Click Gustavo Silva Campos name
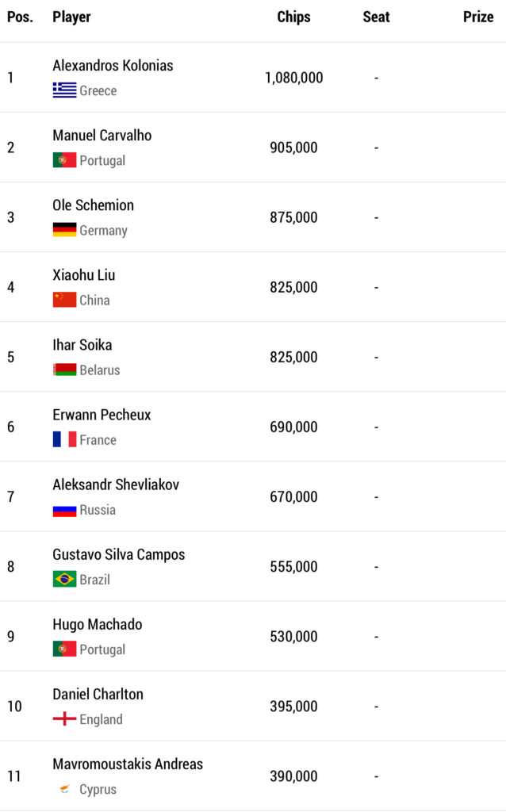506x812 pixels. click(x=118, y=554)
